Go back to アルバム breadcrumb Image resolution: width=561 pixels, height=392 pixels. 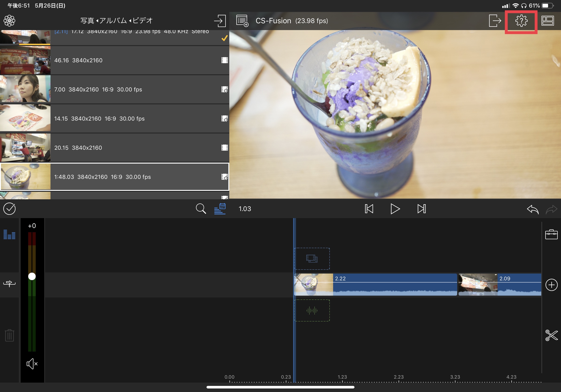(113, 20)
